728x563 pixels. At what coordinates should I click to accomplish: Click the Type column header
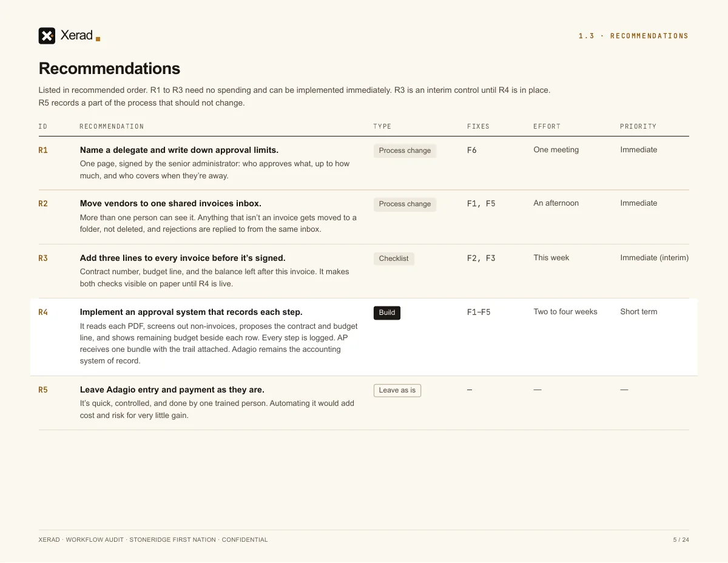tap(382, 127)
